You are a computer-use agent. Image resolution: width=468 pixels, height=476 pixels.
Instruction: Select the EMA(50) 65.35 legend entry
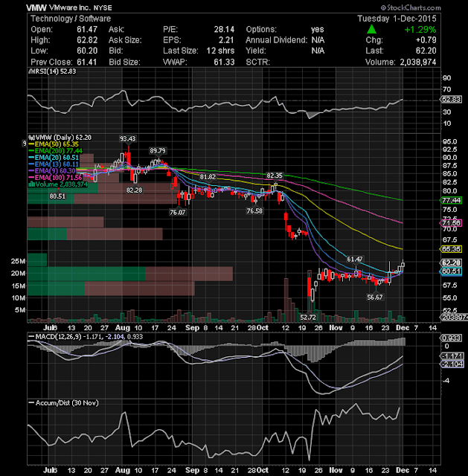tap(54, 144)
